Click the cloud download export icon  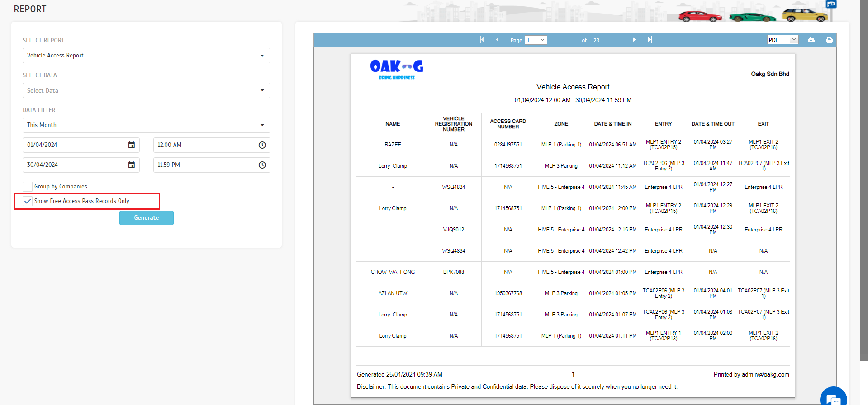coord(811,40)
